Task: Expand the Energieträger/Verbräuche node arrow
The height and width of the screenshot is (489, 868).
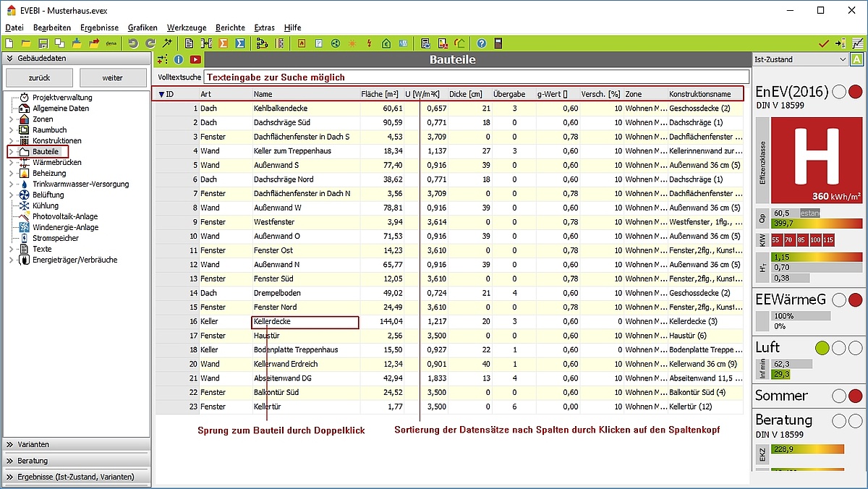Action: pyautogui.click(x=10, y=260)
